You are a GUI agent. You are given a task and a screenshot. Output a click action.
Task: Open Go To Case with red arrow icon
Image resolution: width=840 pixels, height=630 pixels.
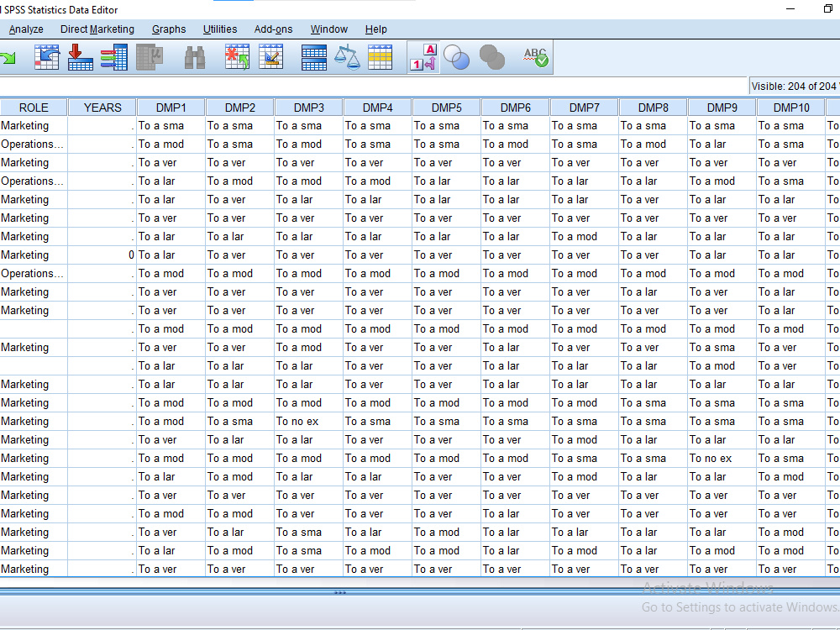coord(80,58)
